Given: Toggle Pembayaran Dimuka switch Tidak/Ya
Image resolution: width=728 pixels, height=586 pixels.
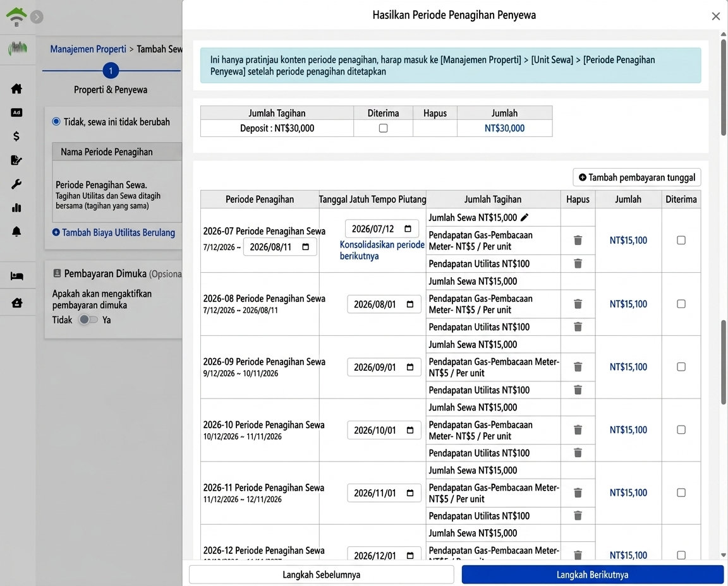Looking at the screenshot, I should 88,320.
